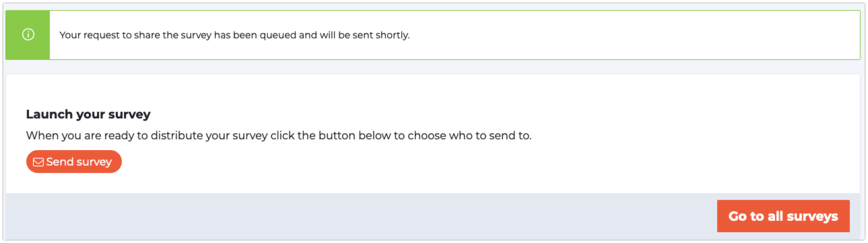This screenshot has height=243, width=868.
Task: Click the 'Launch your survey' heading
Action: (89, 114)
